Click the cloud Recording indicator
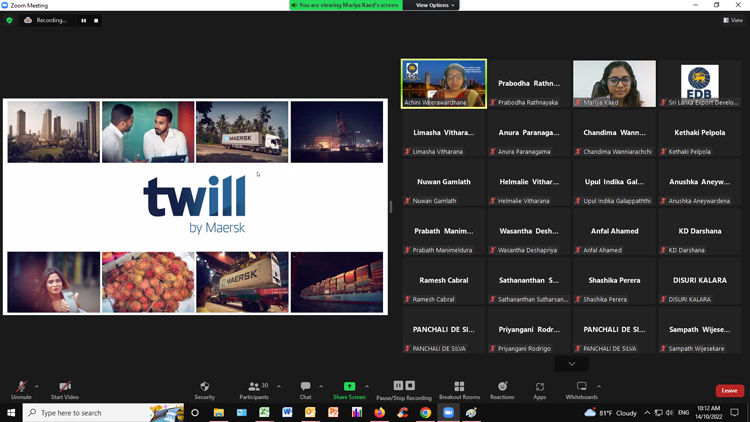 click(45, 20)
